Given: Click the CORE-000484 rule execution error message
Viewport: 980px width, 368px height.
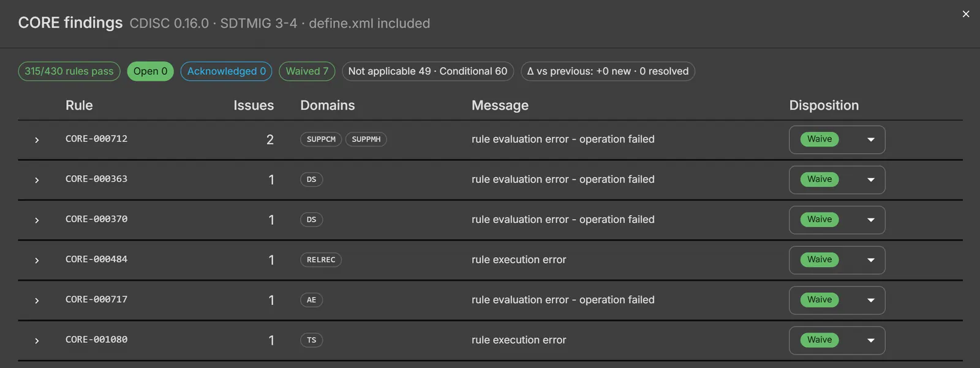Looking at the screenshot, I should coord(519,260).
